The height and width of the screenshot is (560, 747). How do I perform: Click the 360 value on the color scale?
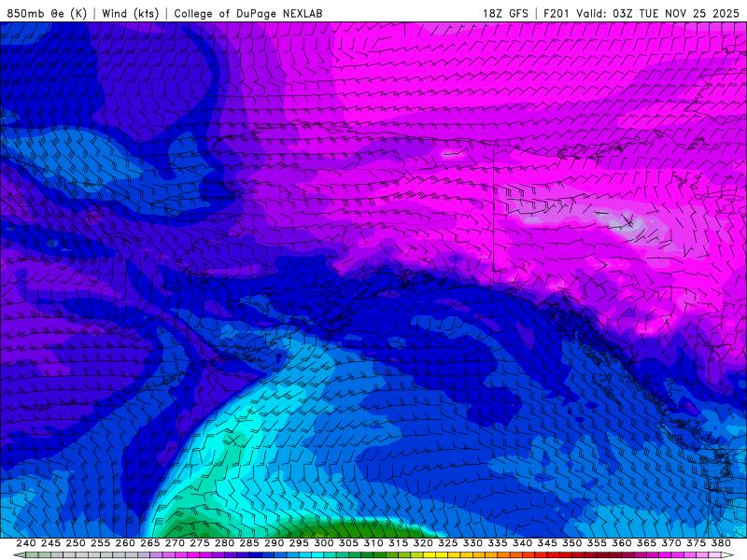[622, 543]
